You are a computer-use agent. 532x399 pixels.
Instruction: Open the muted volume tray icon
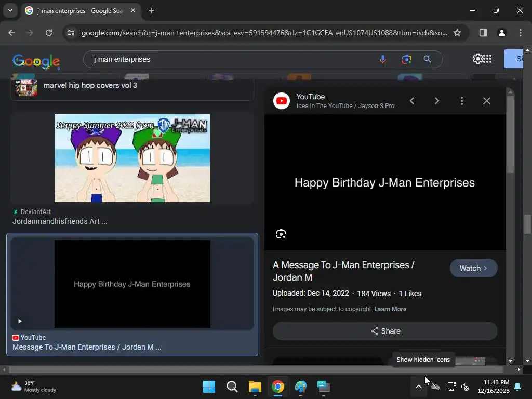[465, 387]
